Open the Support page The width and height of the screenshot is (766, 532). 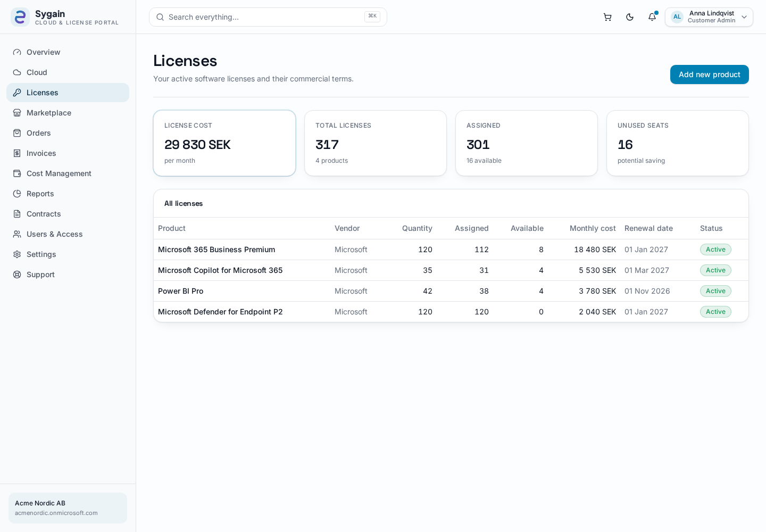click(x=68, y=275)
